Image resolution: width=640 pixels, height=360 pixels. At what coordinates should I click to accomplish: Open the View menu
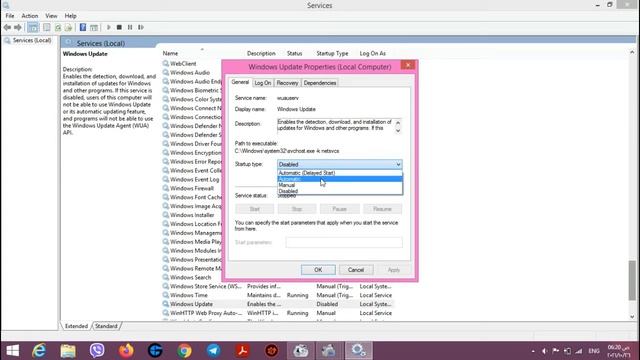point(51,16)
